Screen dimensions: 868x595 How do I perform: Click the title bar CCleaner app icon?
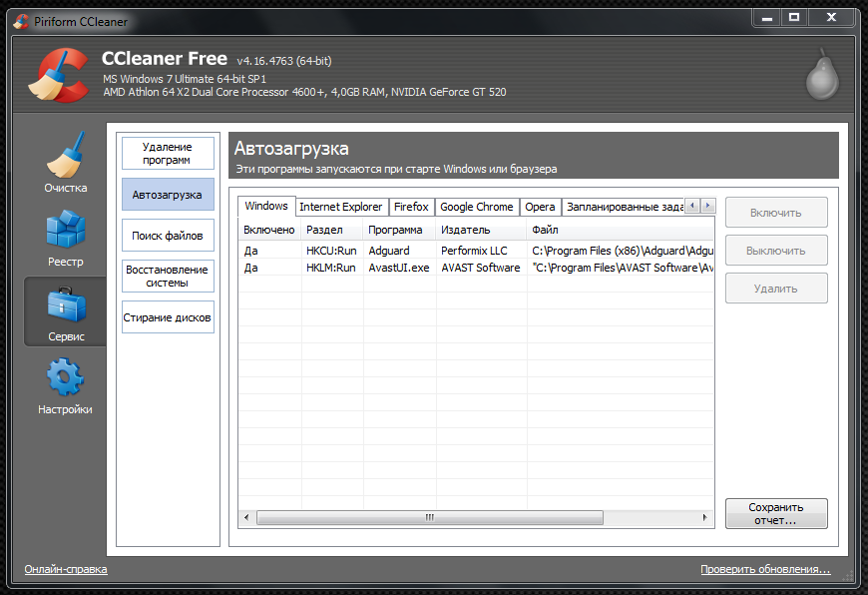click(x=20, y=22)
